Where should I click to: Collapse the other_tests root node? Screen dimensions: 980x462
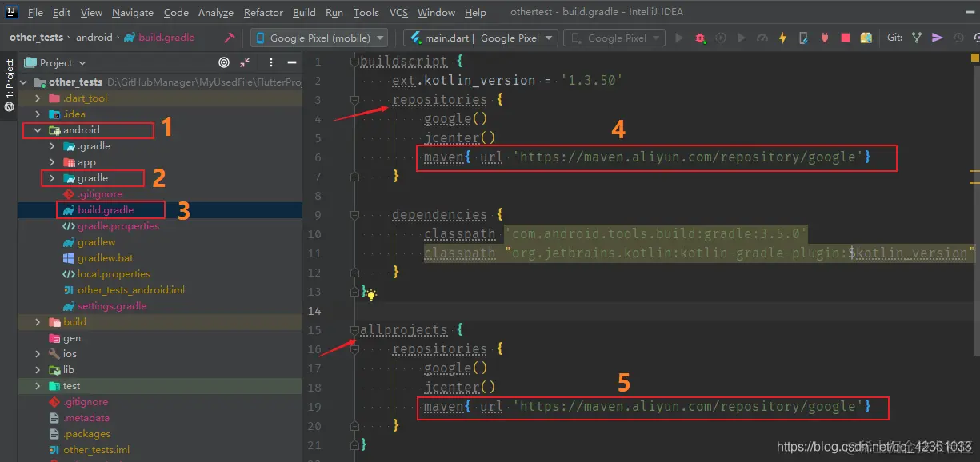click(x=23, y=82)
